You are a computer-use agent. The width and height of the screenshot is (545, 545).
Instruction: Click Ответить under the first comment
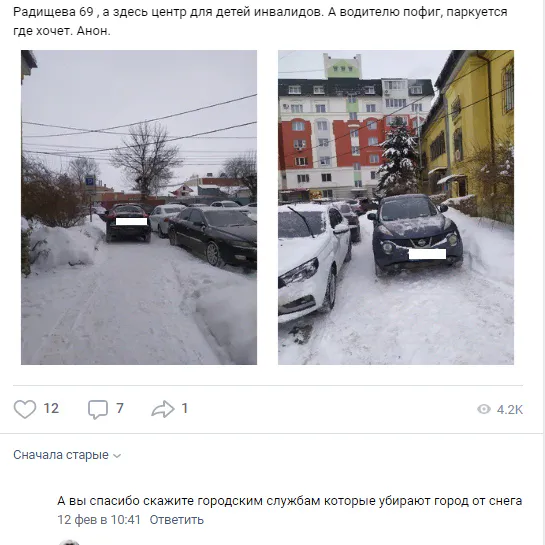point(177,520)
